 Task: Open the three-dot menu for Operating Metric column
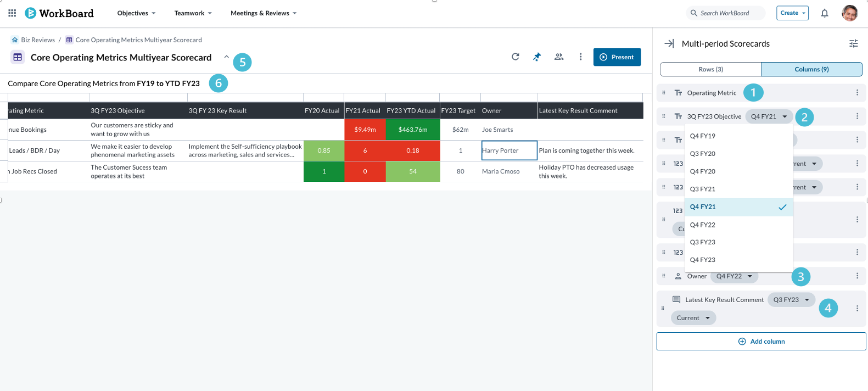(x=857, y=93)
